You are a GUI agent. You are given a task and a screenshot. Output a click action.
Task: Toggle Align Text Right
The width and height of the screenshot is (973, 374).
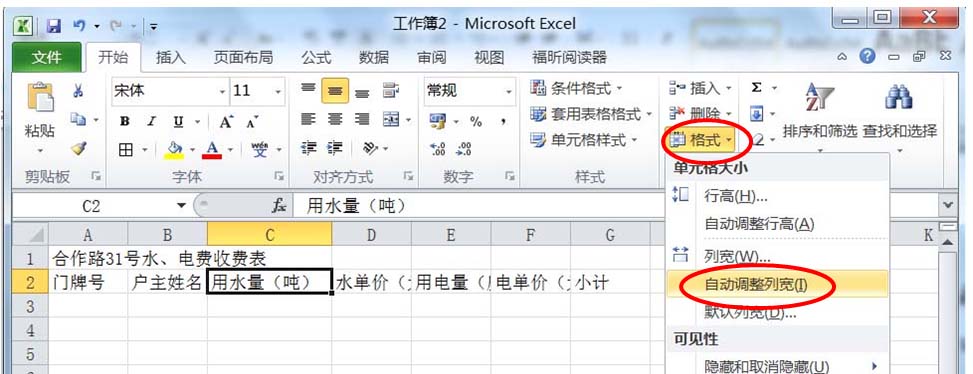[x=362, y=119]
